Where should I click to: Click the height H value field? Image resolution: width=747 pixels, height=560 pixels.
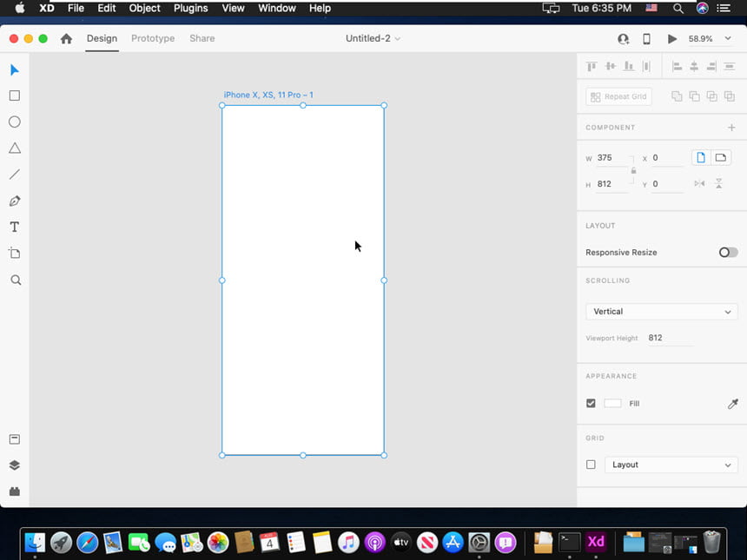[612, 184]
